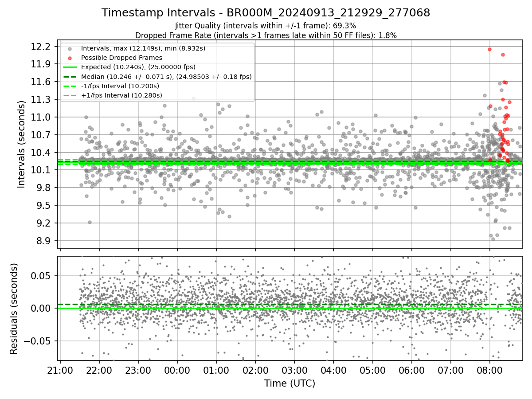Image resolution: width=532 pixels, height=399 pixels.
Task: Click the x-axis tick label '05:00'
Action: [372, 369]
